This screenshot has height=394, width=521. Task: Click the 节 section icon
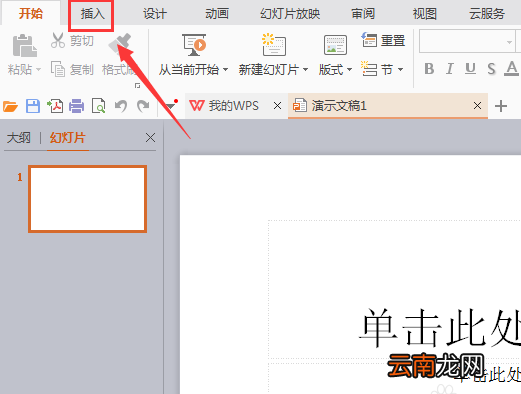point(369,69)
